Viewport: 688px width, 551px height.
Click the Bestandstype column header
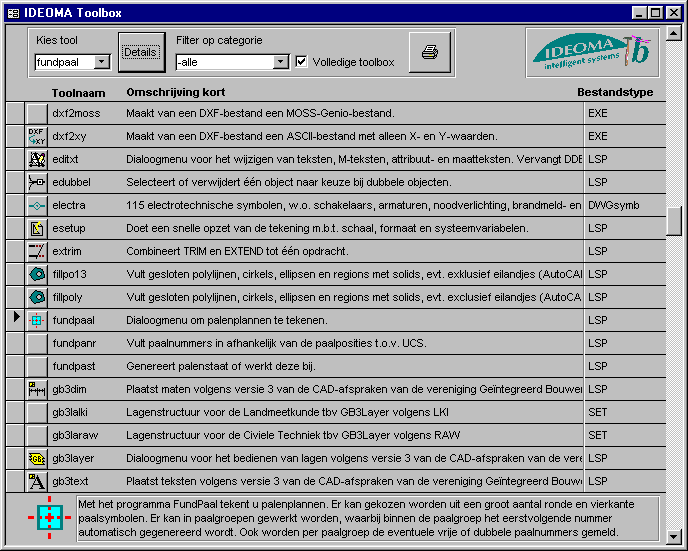point(615,92)
